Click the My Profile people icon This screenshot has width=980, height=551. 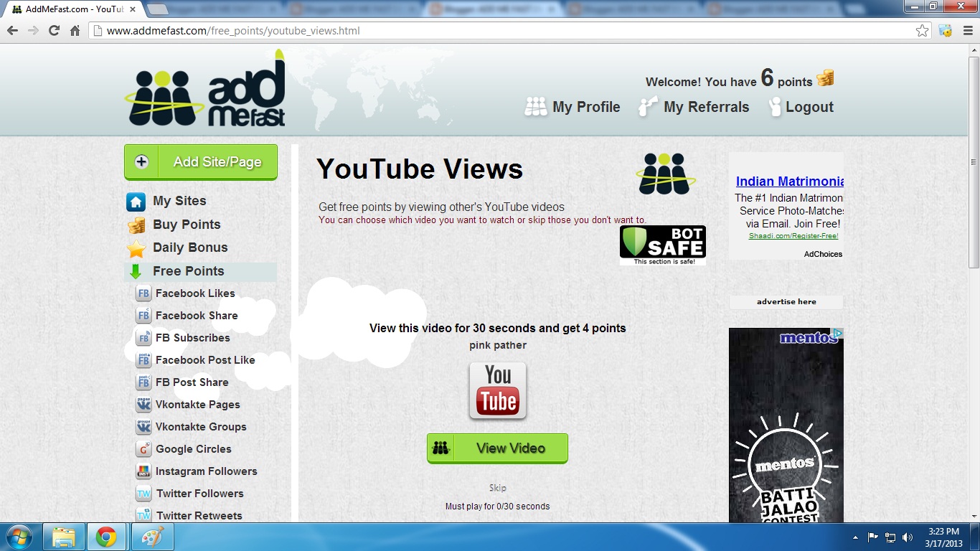[x=535, y=106]
